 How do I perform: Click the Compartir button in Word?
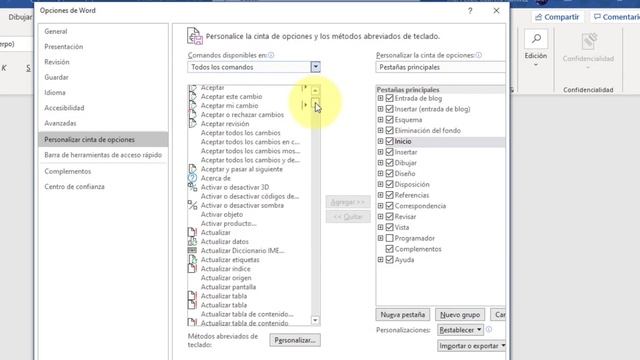557,17
